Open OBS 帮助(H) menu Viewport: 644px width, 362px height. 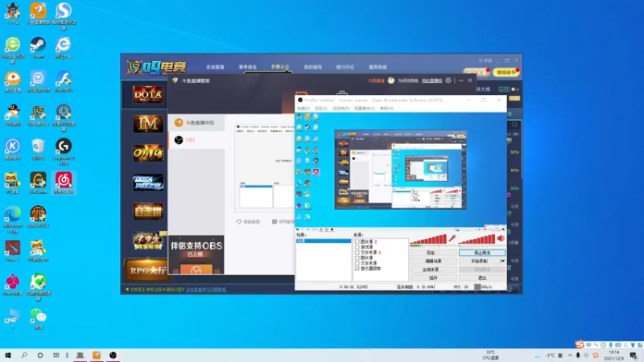point(386,109)
